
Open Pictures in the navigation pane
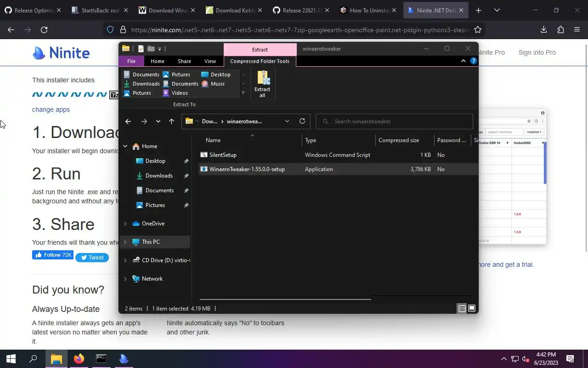[155, 205]
